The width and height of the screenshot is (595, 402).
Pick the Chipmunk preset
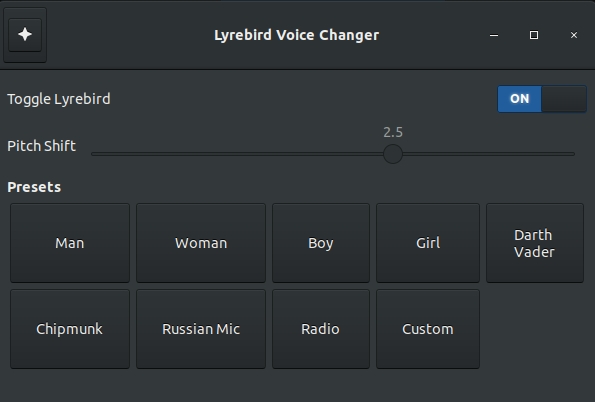tap(70, 329)
